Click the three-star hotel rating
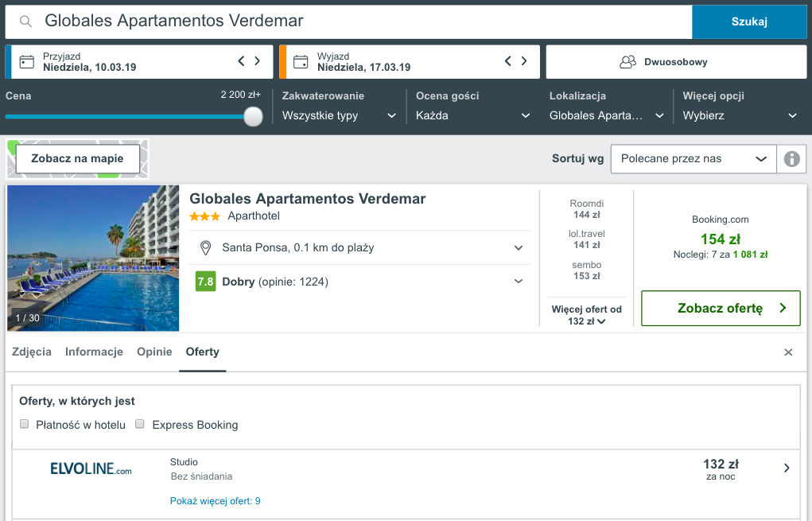This screenshot has height=521, width=812. (204, 216)
